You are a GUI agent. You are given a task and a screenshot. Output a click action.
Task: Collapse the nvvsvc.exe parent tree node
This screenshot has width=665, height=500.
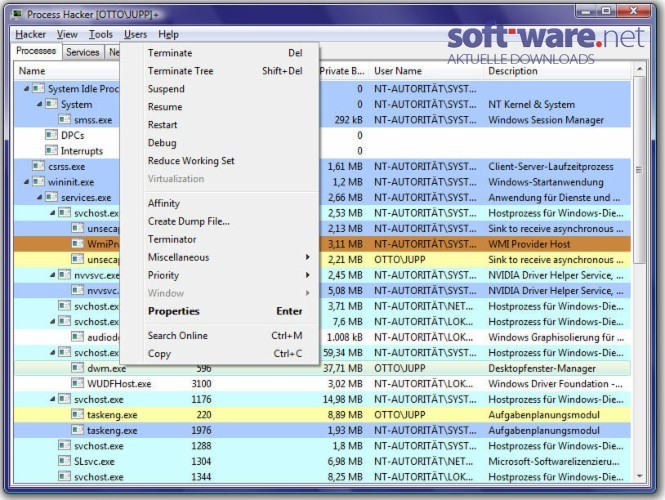[x=52, y=275]
